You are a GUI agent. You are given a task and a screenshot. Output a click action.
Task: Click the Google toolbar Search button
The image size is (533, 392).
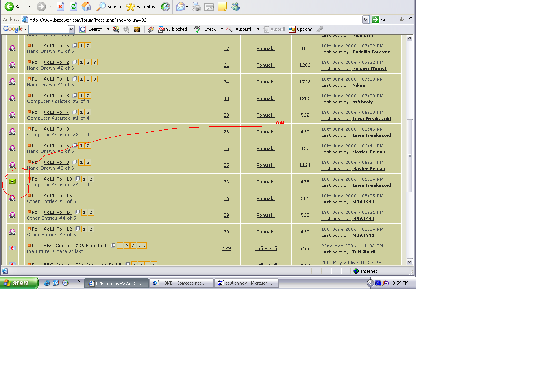tap(91, 29)
